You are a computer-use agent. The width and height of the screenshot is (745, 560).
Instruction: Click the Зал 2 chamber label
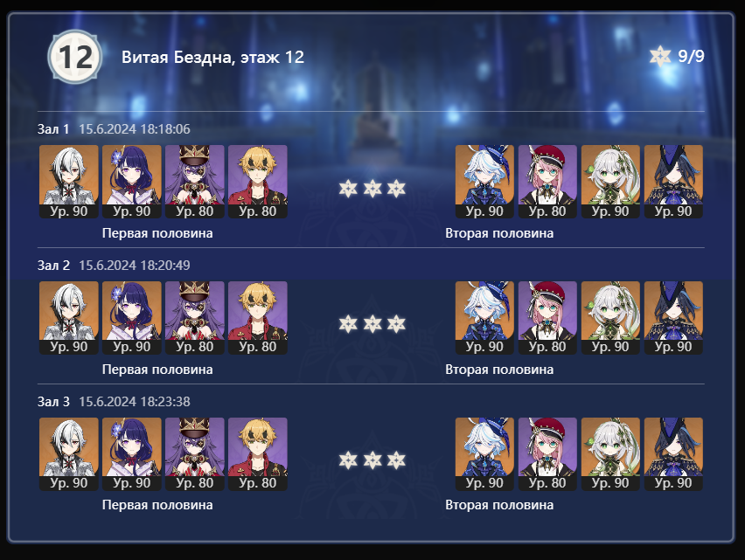pyautogui.click(x=53, y=266)
